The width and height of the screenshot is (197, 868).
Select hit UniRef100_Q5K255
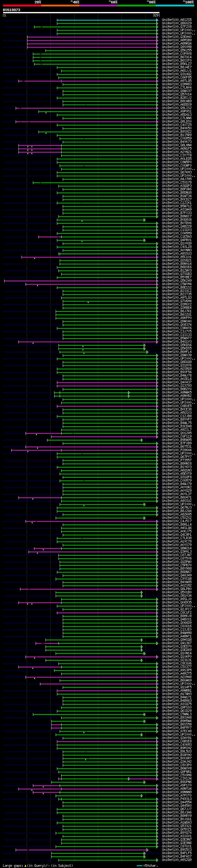[x=177, y=50]
